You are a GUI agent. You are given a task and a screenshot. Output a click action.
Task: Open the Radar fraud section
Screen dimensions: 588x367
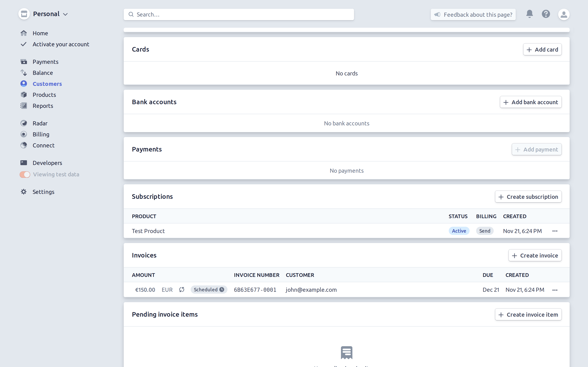pos(40,123)
